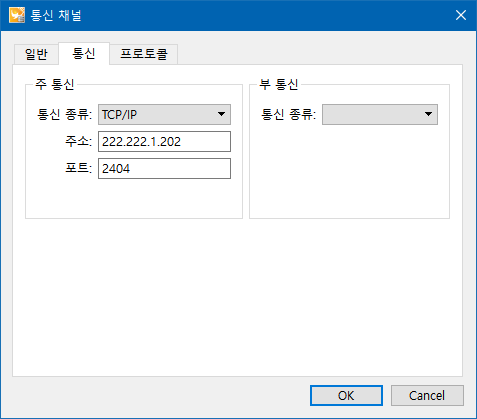Switch to the 일반 tab

[36, 54]
